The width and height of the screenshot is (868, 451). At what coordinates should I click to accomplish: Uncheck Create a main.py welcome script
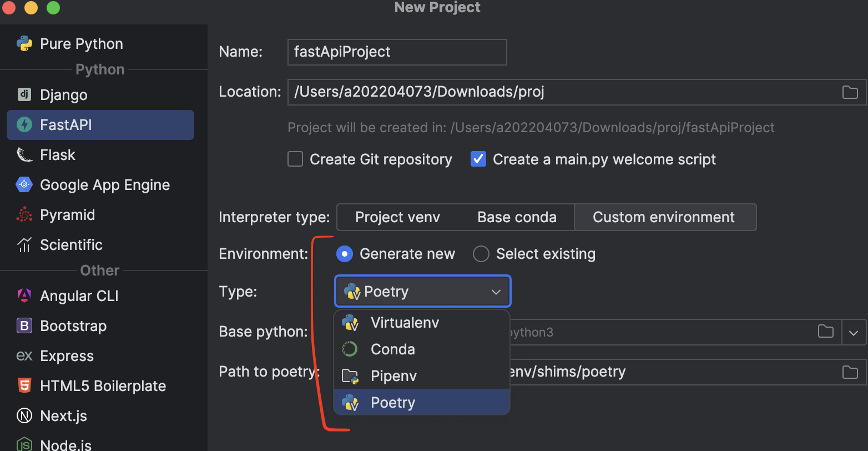click(478, 159)
